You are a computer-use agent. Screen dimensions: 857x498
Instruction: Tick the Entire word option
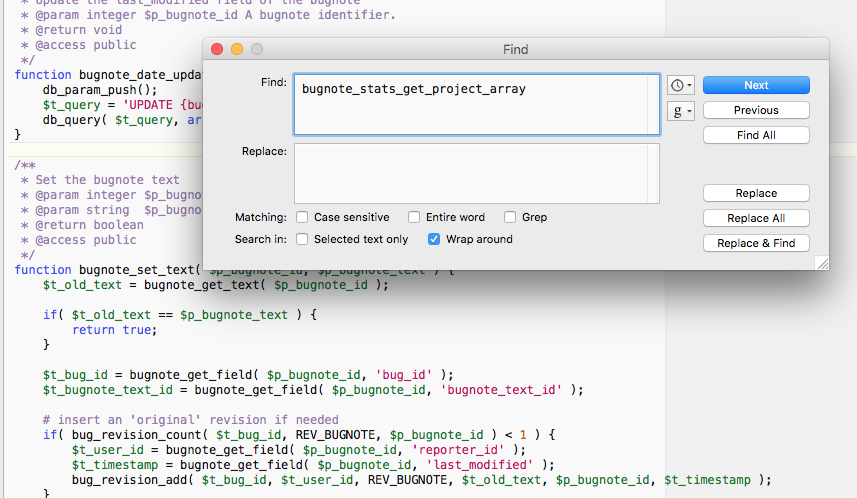(413, 217)
